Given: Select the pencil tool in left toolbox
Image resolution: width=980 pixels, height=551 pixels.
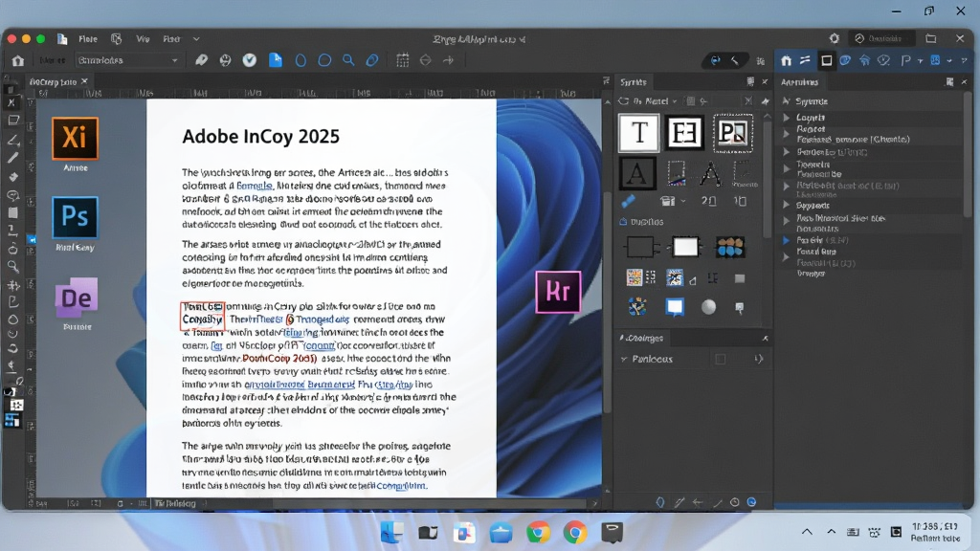Looking at the screenshot, I should click(x=12, y=158).
